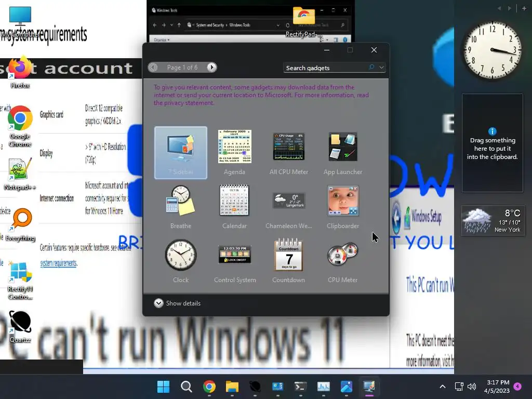The height and width of the screenshot is (399, 532).
Task: Open Quartz desktop shortcut
Action: [20, 326]
